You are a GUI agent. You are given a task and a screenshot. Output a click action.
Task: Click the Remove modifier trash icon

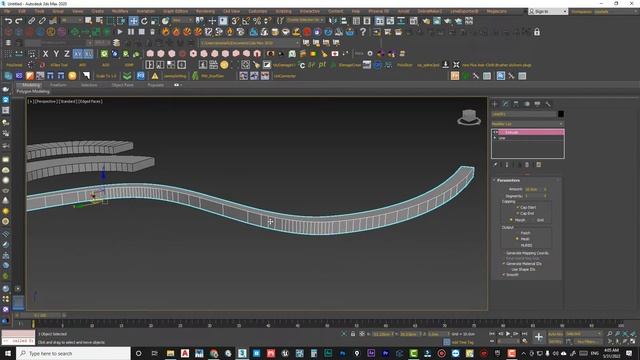527,165
